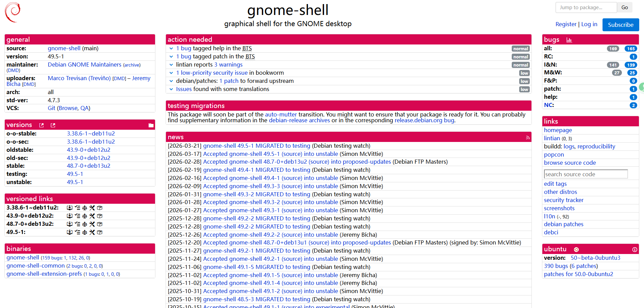Click the download icon for 49.5-1

tap(69, 232)
